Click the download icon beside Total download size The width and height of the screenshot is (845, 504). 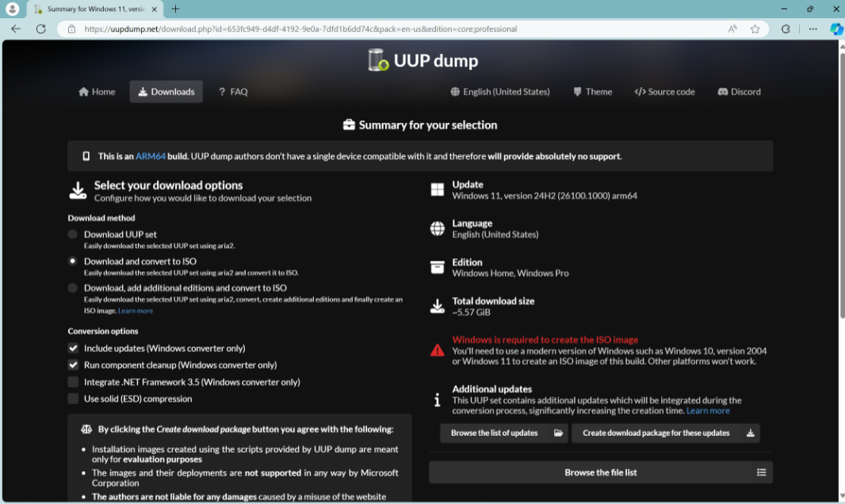coord(437,306)
